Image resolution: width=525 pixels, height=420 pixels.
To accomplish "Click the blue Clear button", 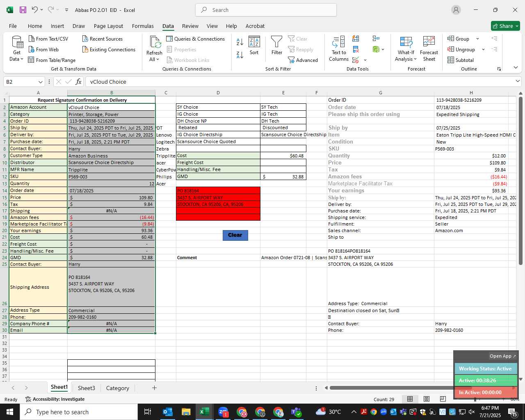I will coord(235,235).
